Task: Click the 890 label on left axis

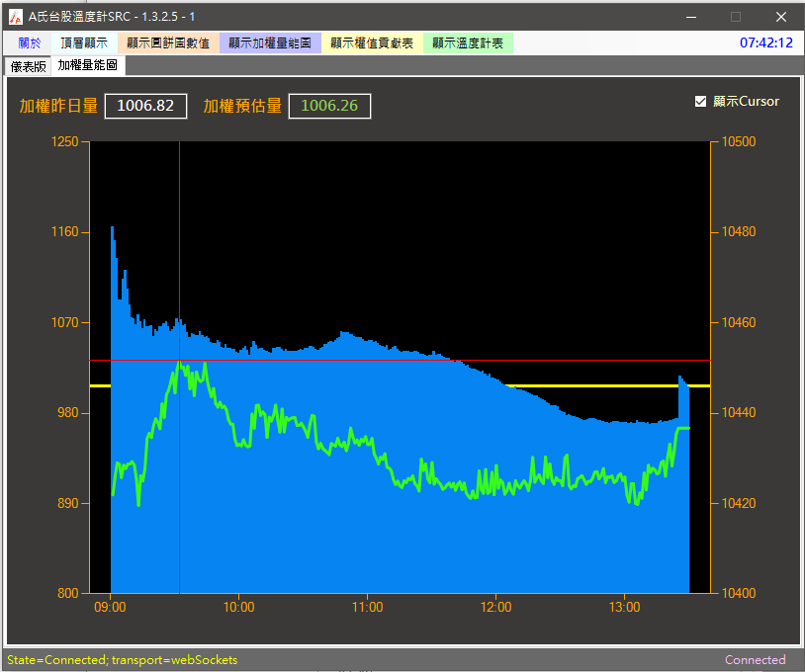Action: coord(68,503)
